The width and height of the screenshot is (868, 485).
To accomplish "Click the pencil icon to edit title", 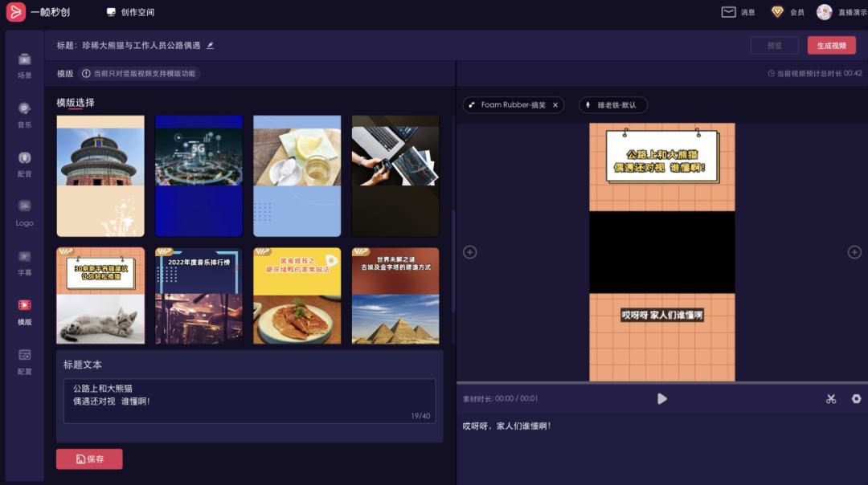I will [x=211, y=46].
